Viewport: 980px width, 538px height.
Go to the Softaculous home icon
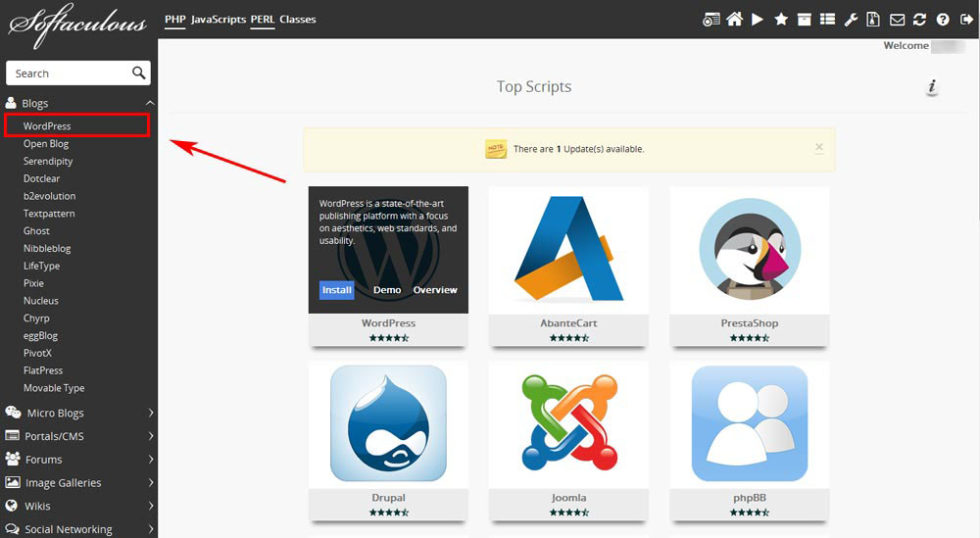point(734,20)
